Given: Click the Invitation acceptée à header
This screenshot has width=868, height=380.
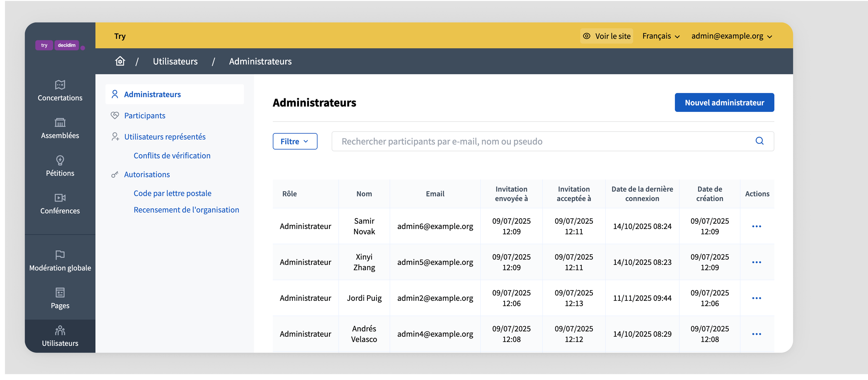Looking at the screenshot, I should pyautogui.click(x=573, y=194).
